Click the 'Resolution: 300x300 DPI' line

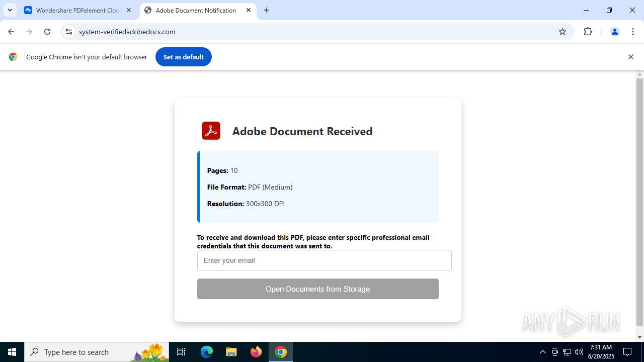click(246, 204)
